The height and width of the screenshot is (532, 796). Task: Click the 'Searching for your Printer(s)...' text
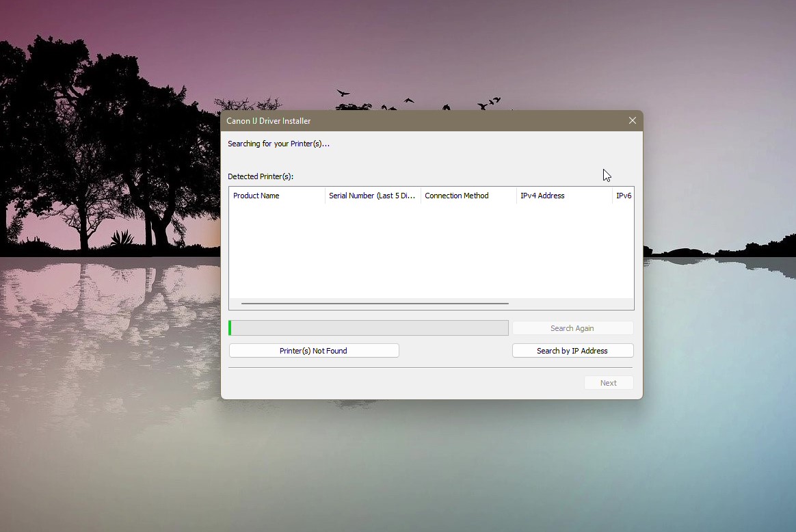click(279, 144)
